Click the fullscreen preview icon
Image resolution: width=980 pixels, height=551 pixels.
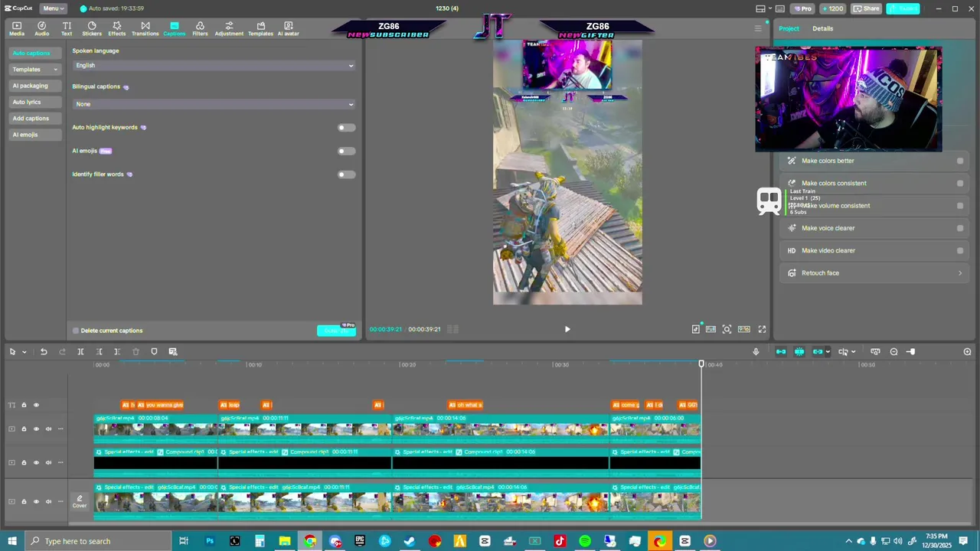pos(762,329)
